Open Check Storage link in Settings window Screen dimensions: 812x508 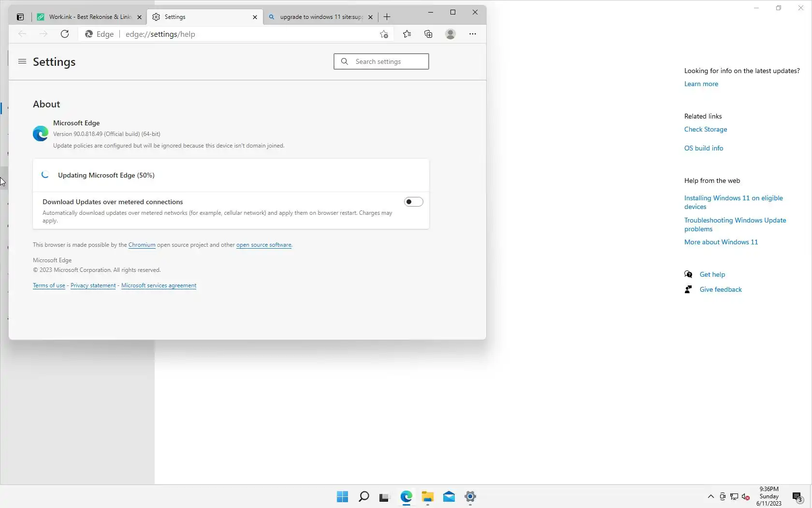coord(705,129)
